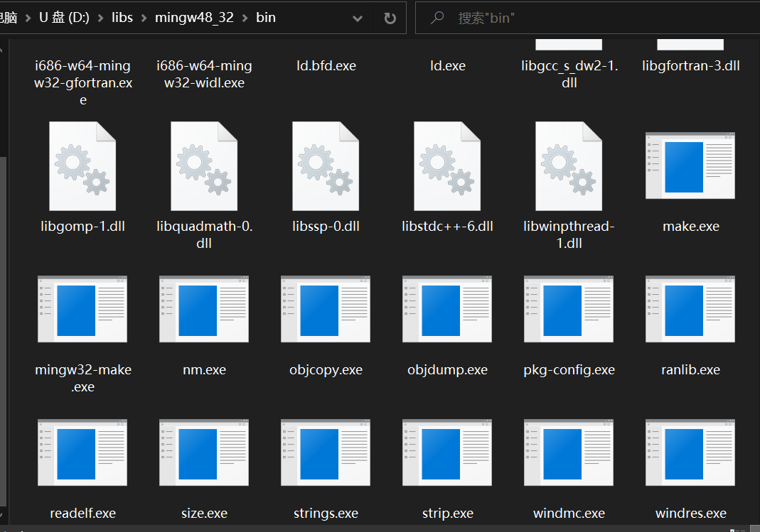Refresh the current folder view
The width and height of the screenshot is (760, 532).
[390, 18]
